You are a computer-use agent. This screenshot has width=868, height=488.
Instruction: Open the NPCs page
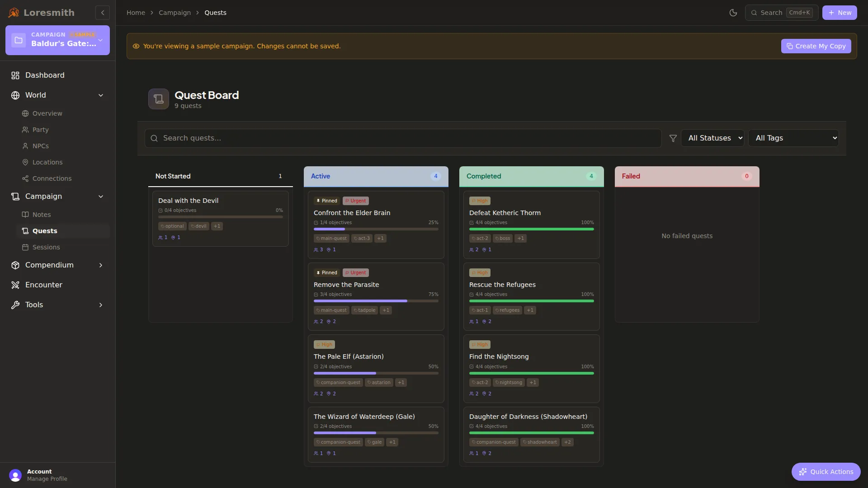pyautogui.click(x=41, y=145)
